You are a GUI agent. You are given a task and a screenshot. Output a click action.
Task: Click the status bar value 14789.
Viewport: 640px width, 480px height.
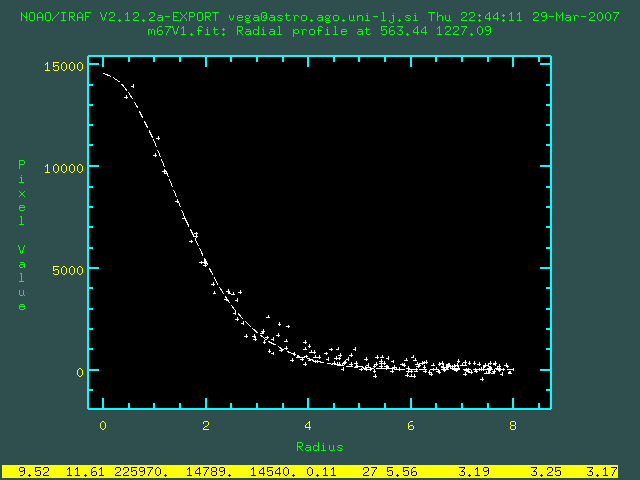click(x=209, y=472)
